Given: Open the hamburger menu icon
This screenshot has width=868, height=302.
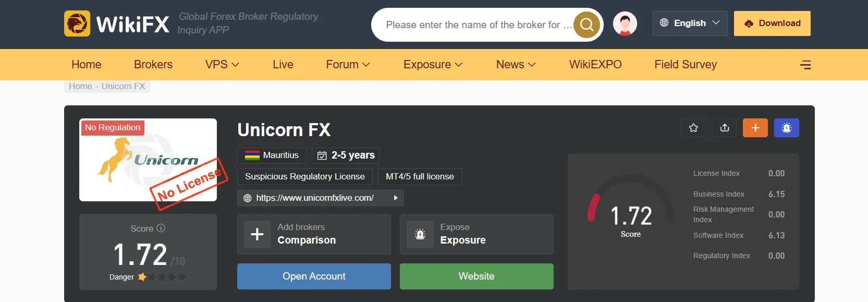Looking at the screenshot, I should 805,65.
